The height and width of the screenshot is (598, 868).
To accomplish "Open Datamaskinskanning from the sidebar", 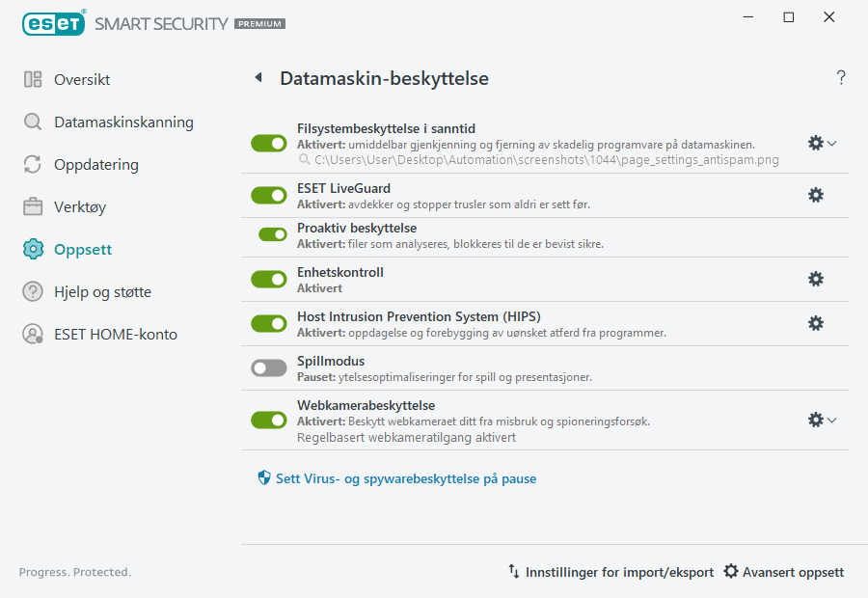I will click(x=123, y=122).
